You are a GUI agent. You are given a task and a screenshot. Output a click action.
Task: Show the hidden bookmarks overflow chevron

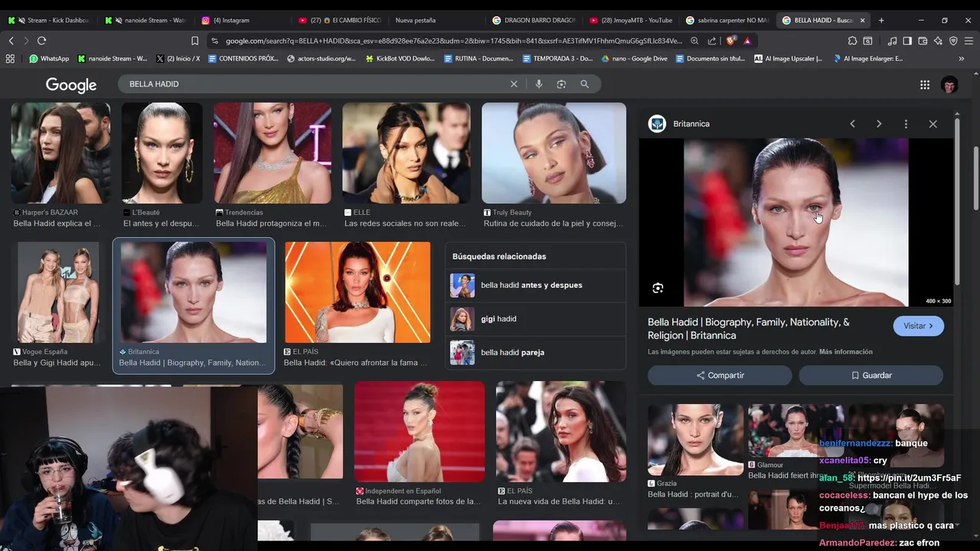(962, 58)
